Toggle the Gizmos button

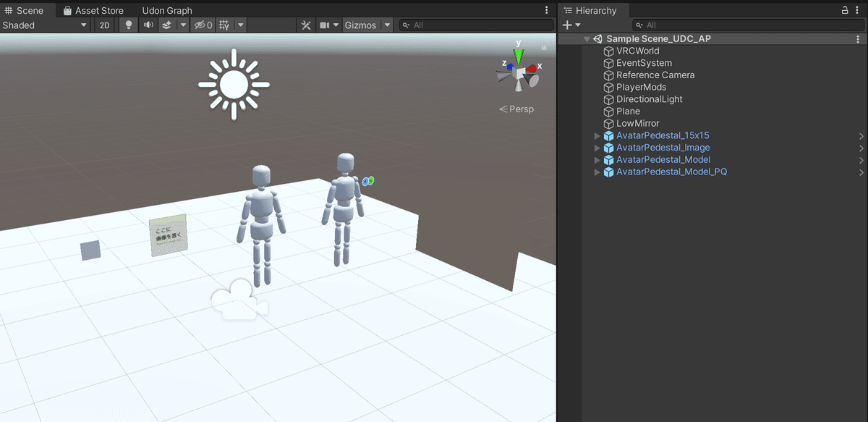click(x=360, y=25)
